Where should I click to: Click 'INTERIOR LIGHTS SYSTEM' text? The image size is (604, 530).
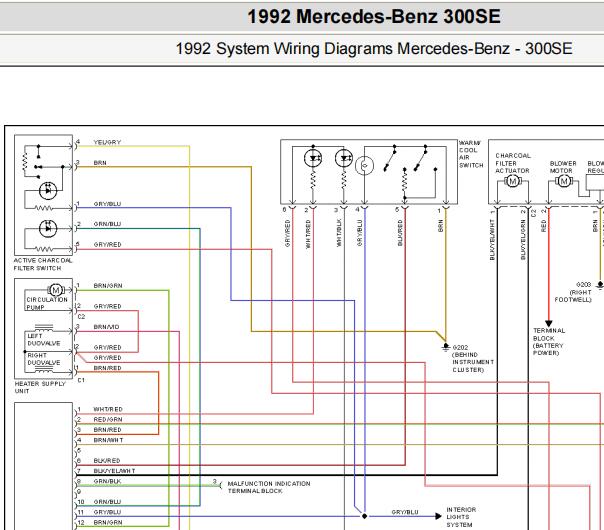(461, 517)
